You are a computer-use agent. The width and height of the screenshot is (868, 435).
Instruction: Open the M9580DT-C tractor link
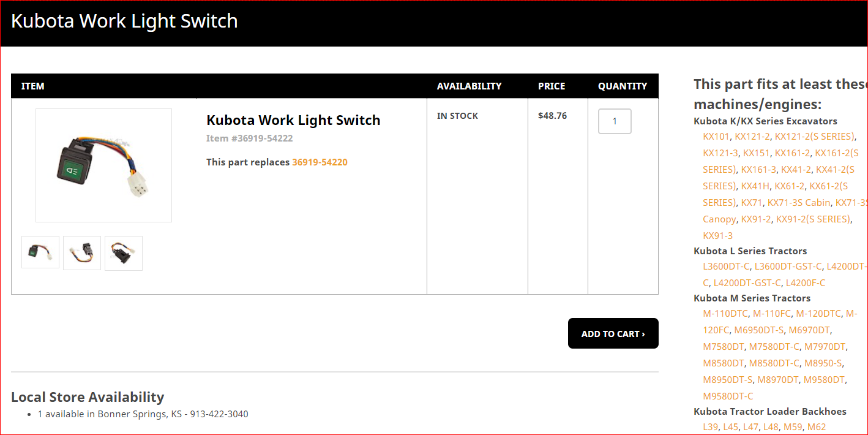[728, 396]
